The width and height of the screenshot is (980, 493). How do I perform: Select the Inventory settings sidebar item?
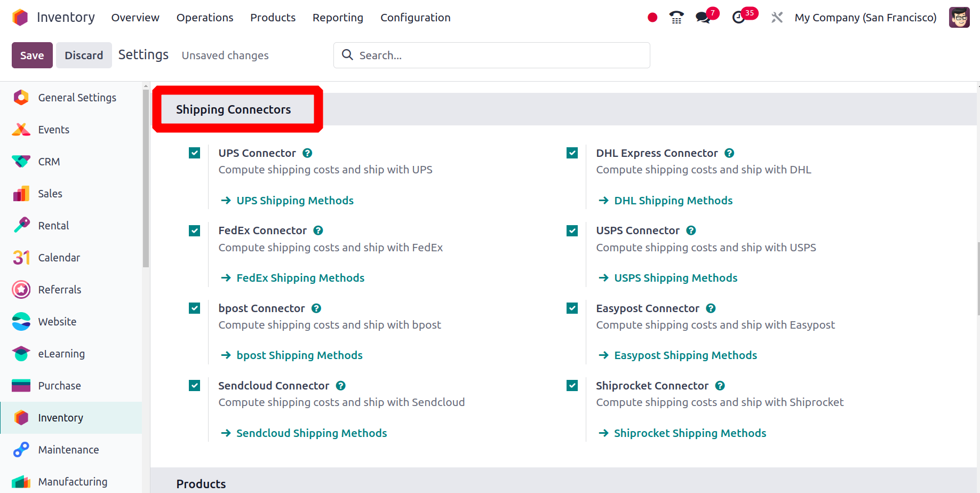pyautogui.click(x=71, y=418)
